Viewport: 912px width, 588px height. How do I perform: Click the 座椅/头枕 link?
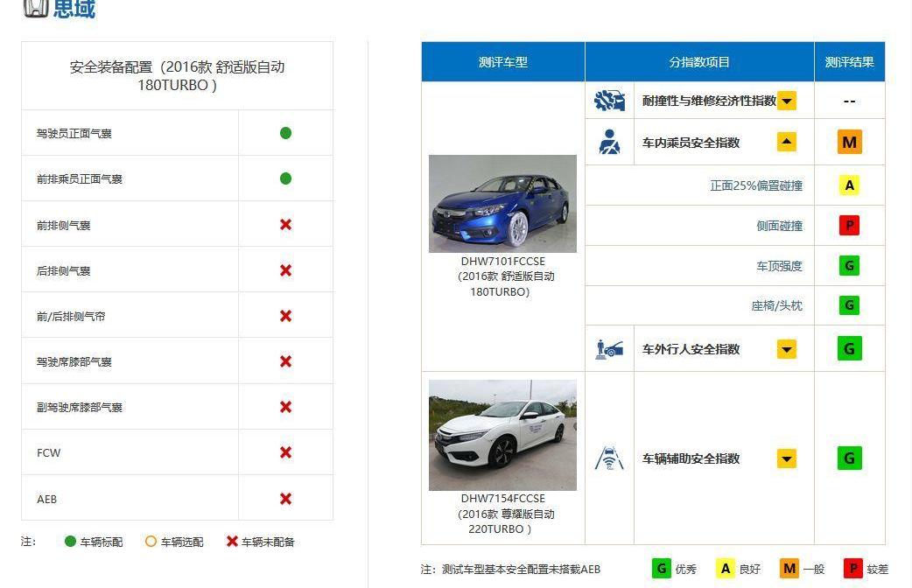pos(776,305)
